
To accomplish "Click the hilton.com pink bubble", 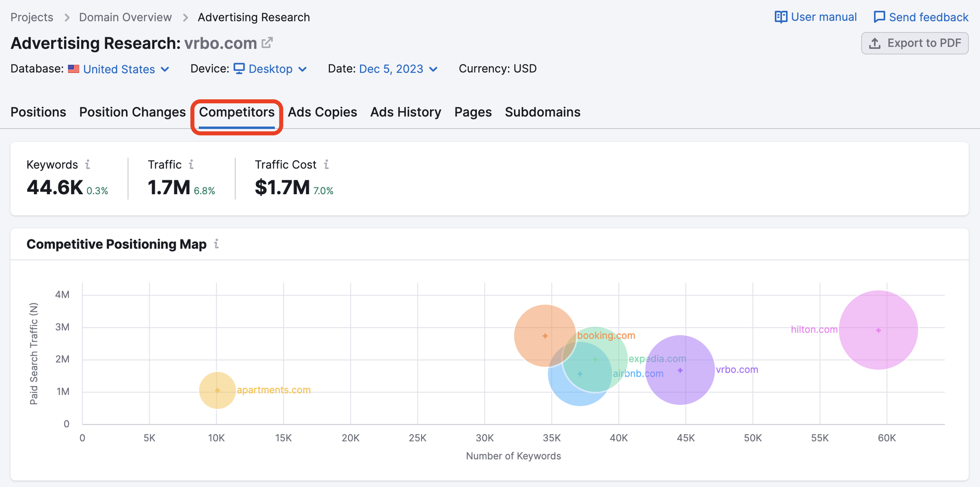I will (878, 330).
